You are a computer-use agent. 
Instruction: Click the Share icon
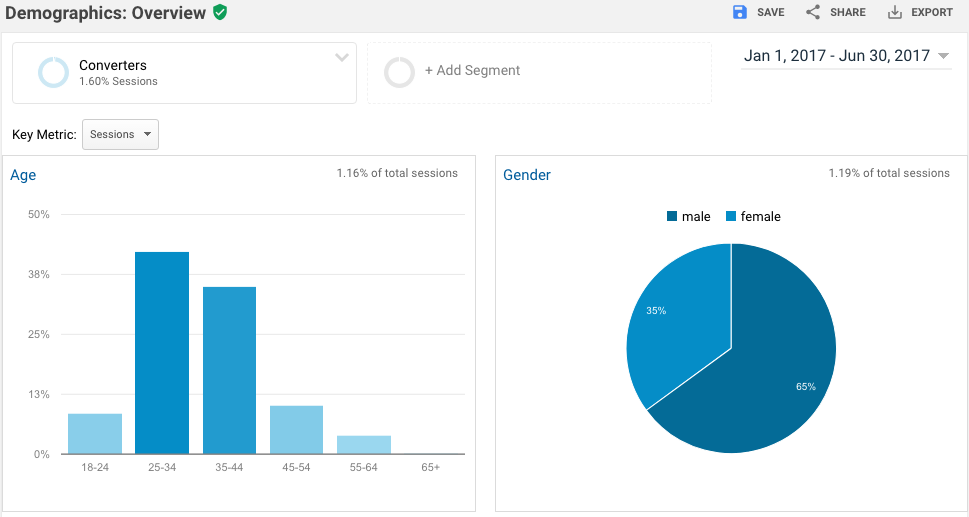pyautogui.click(x=813, y=12)
